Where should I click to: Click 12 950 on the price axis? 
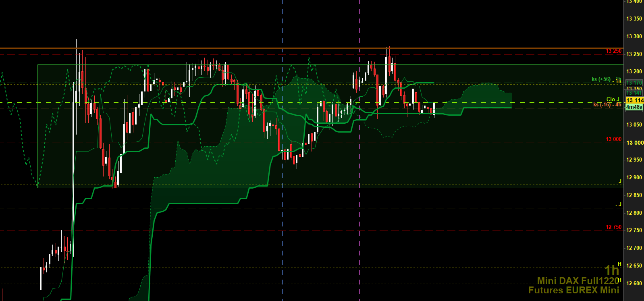pos(634,160)
